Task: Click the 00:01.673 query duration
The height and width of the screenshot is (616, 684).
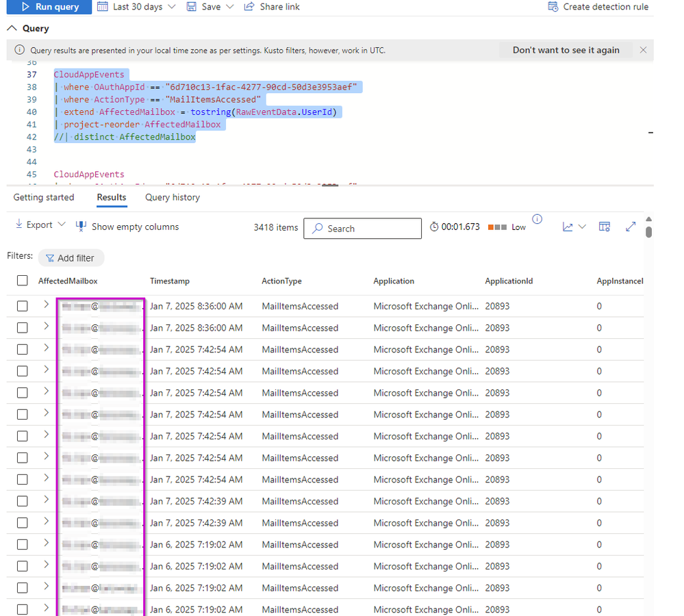Action: pos(461,227)
